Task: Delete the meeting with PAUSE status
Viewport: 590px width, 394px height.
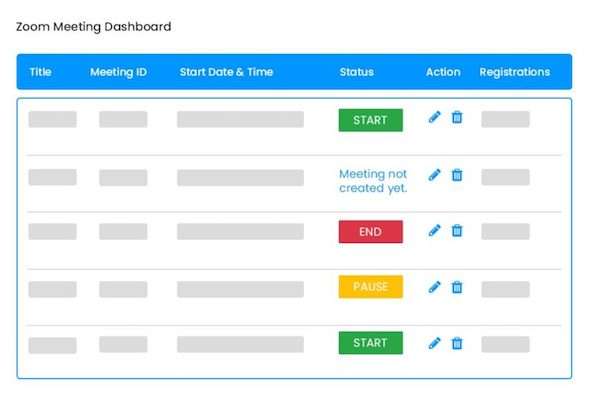Action: (457, 288)
